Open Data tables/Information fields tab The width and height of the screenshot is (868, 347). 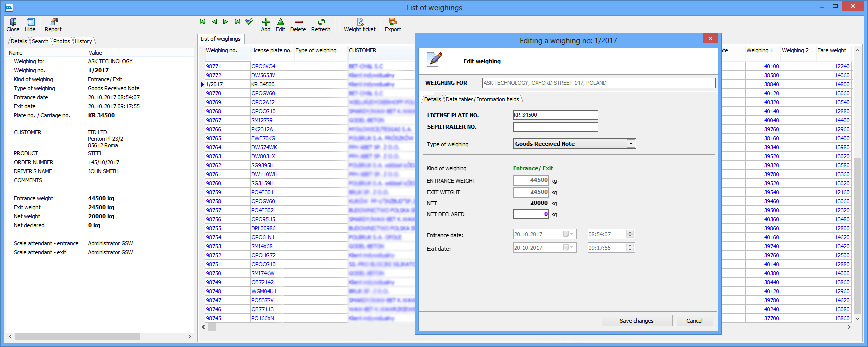tap(482, 99)
